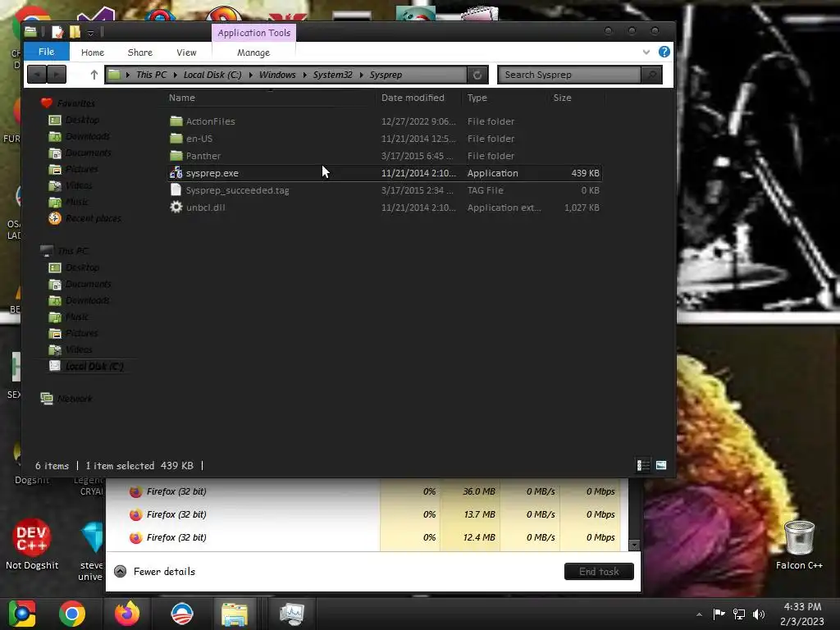Switch to the Home ribbon tab
The height and width of the screenshot is (630, 840).
[93, 52]
